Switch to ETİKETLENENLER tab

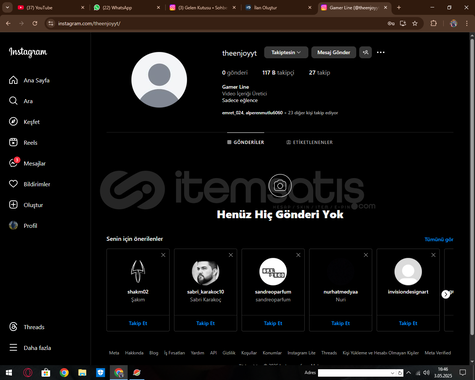click(309, 142)
